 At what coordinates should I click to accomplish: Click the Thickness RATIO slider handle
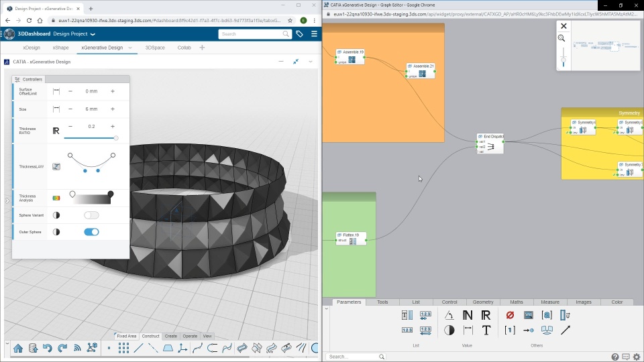116,138
